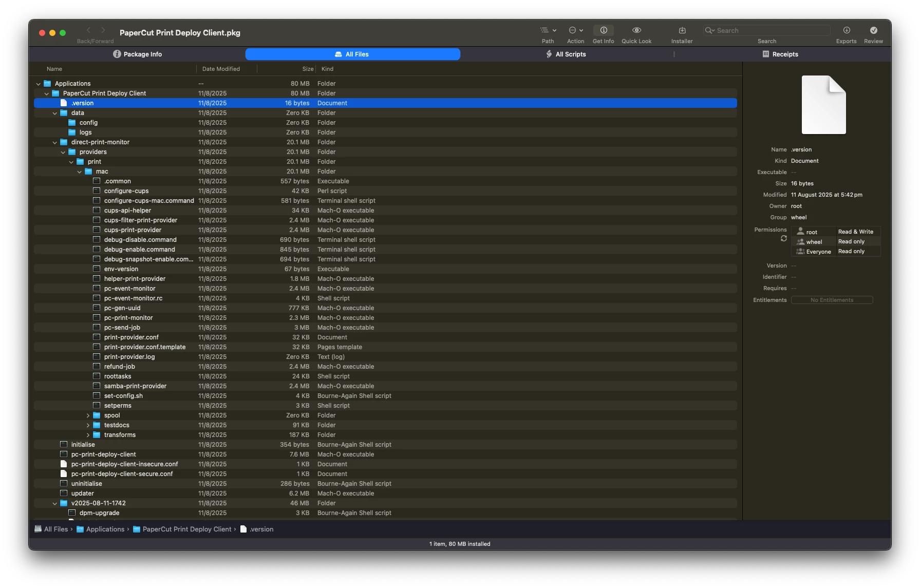Viewport: 920px width, 588px height.
Task: Click Applications in the path bar
Action: pyautogui.click(x=100, y=529)
